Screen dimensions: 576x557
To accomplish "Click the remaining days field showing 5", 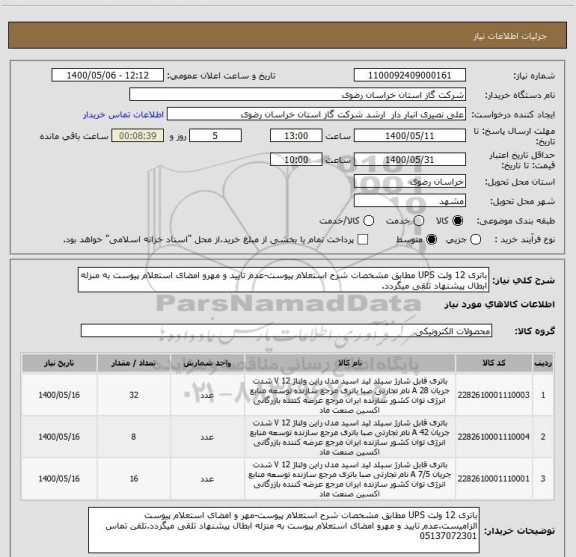I will 215,136.
